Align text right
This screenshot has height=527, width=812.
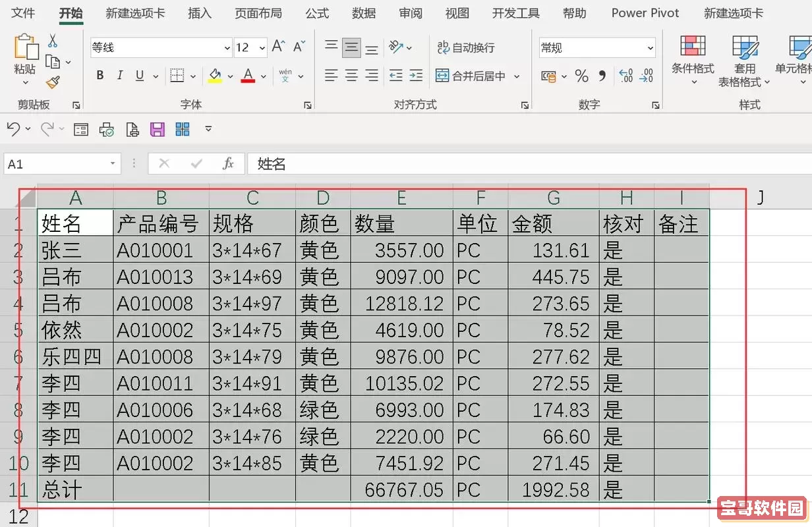point(372,76)
